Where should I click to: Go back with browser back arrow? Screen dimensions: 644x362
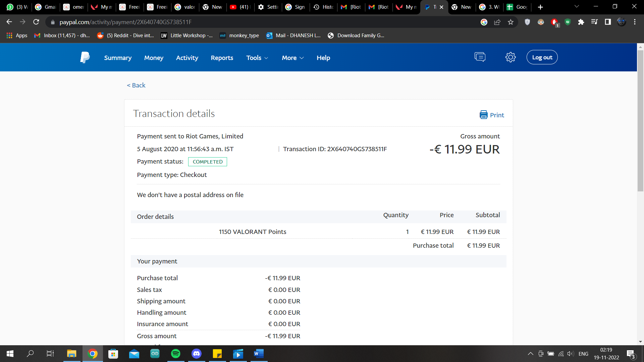(x=9, y=22)
